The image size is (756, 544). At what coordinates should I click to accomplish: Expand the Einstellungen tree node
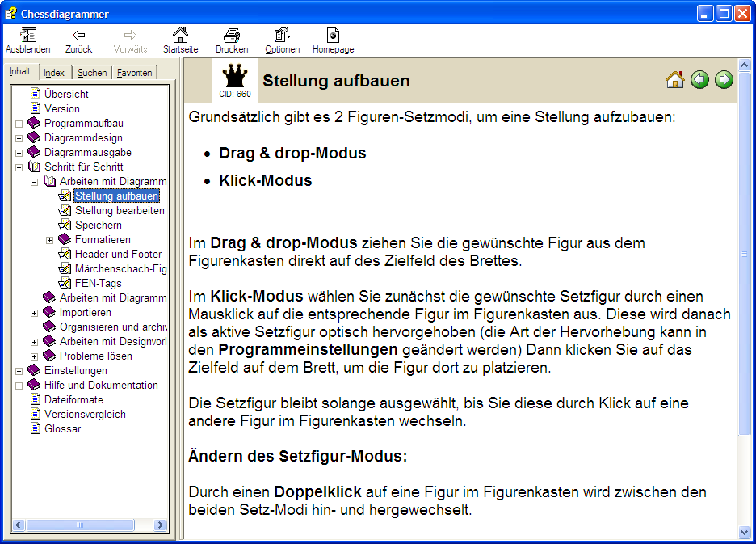tap(19, 372)
